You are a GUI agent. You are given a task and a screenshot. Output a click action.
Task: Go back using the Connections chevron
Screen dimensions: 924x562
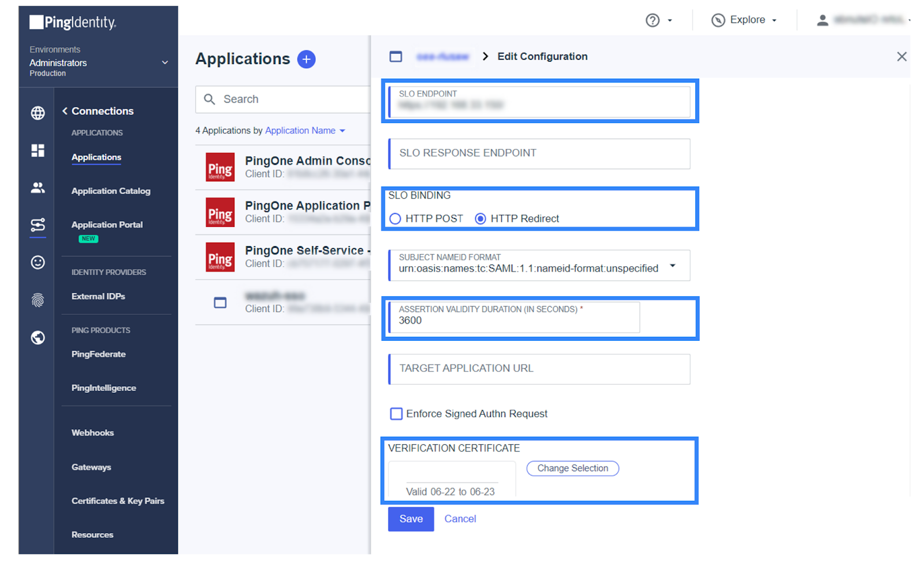click(65, 111)
